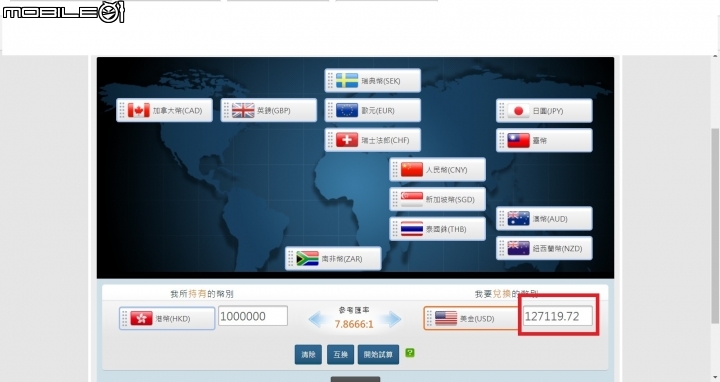
Task: Click the page vertical scrollbar thumb
Action: [716, 225]
